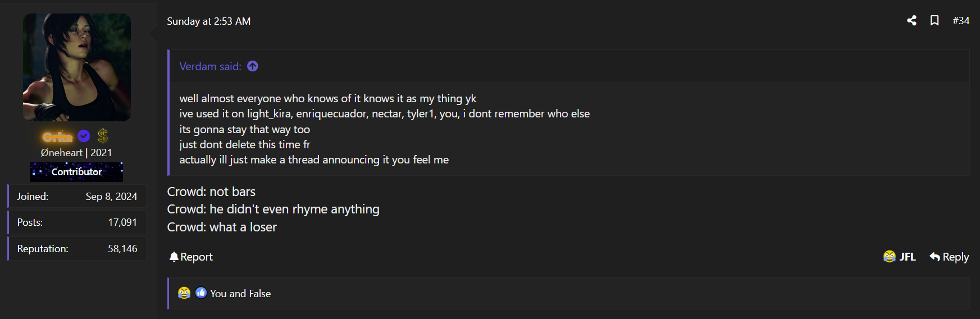This screenshot has height=319, width=980.
Task: Open the Verdam said quote source
Action: (210, 66)
